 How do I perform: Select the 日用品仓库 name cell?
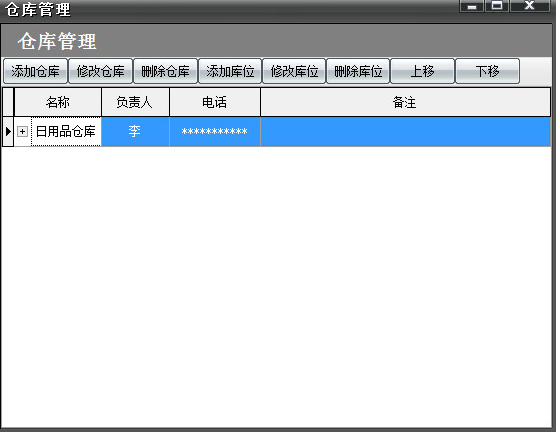[x=66, y=132]
